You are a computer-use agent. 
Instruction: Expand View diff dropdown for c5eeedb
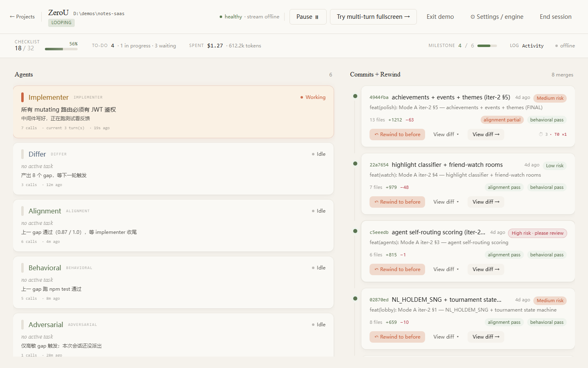(446, 269)
